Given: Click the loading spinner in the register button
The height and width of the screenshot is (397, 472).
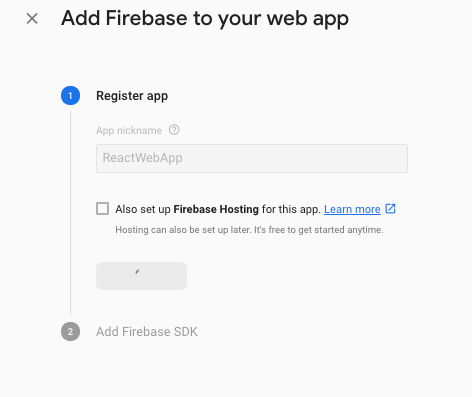Looking at the screenshot, I should 137,272.
